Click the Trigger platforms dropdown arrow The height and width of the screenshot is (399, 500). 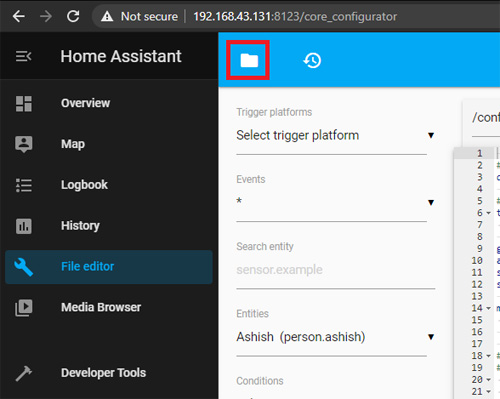[431, 136]
